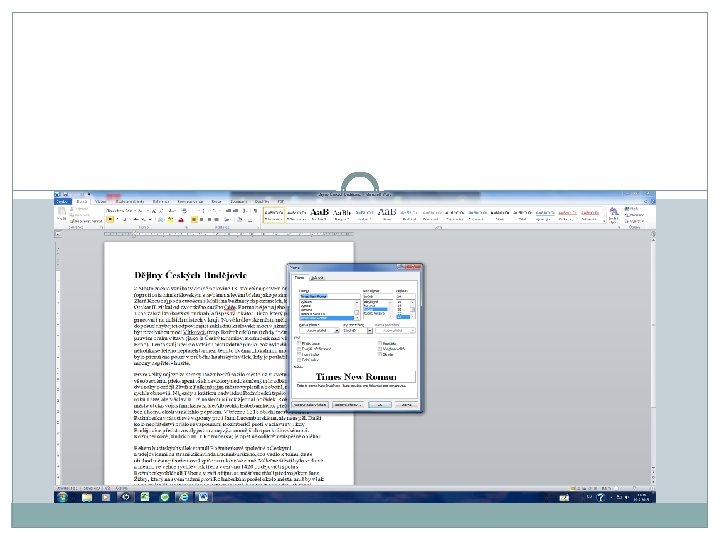Open the Font group dialog launcher
The image size is (720, 540).
186,227
